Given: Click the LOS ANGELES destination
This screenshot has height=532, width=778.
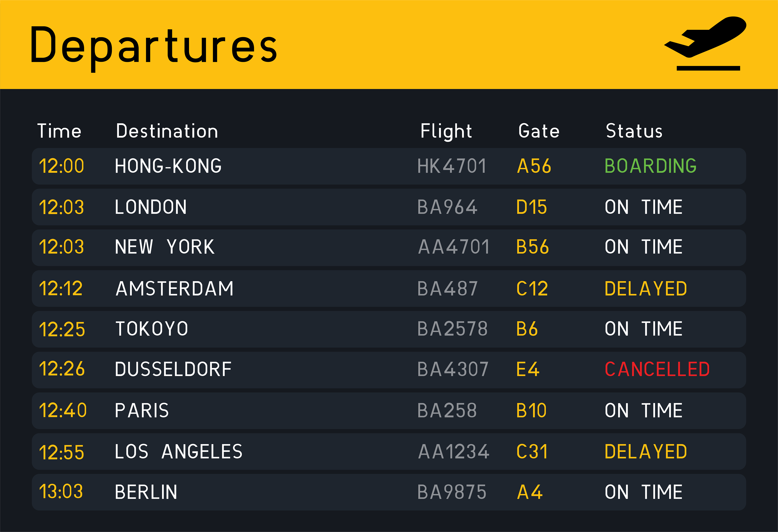Looking at the screenshot, I should pyautogui.click(x=178, y=451).
